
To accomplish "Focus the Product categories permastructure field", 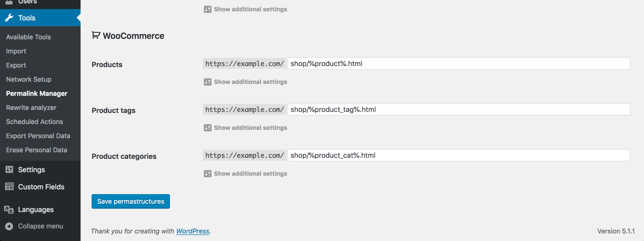I will (x=459, y=155).
